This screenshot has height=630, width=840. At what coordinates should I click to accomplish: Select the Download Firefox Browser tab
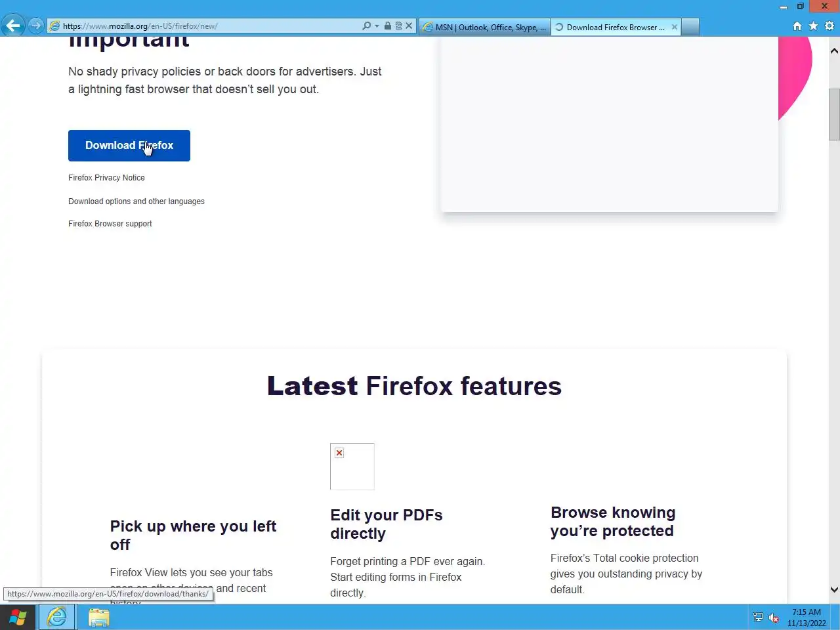point(615,27)
